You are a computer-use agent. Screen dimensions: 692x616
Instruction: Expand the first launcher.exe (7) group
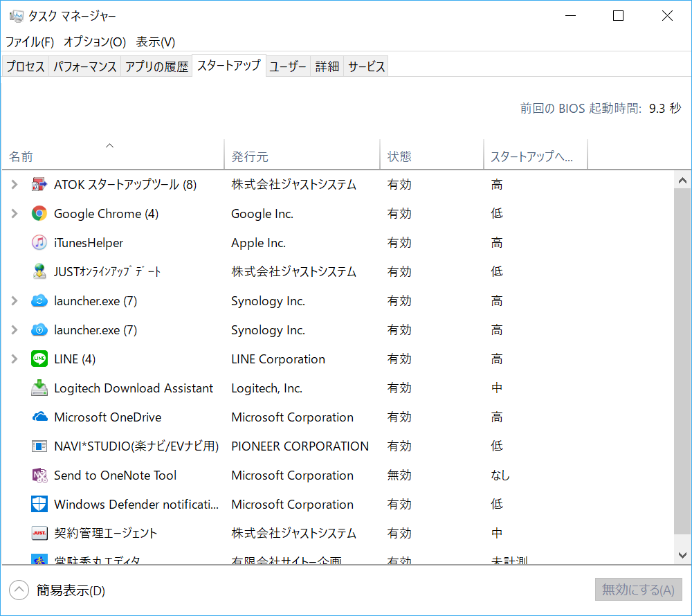(15, 301)
